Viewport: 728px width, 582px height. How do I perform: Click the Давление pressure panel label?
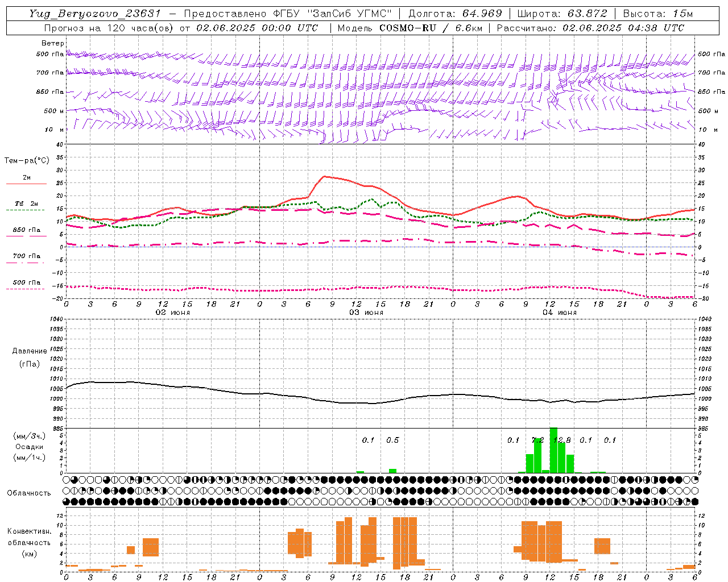[30, 351]
